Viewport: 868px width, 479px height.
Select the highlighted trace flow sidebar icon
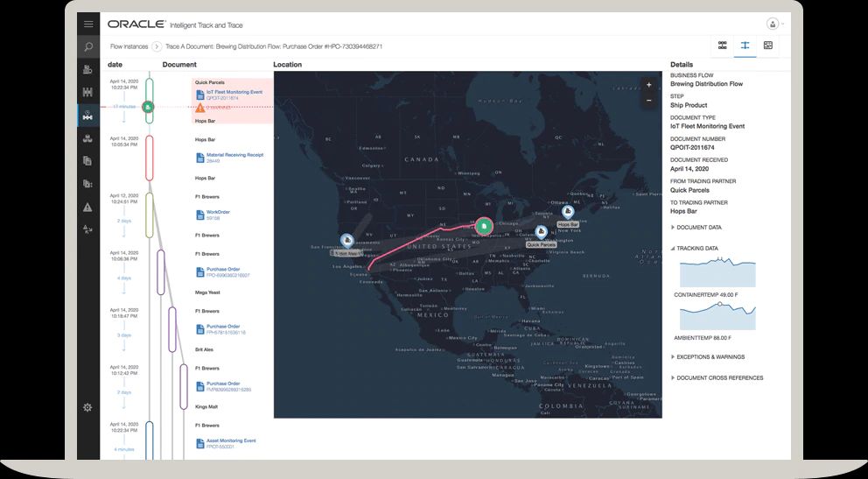click(87, 116)
